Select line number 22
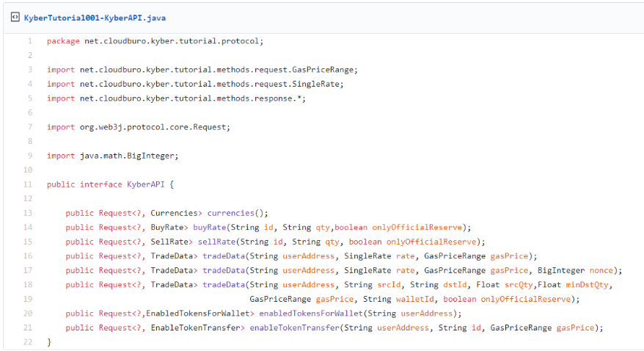The width and height of the screenshot is (644, 351). pyautogui.click(x=28, y=342)
